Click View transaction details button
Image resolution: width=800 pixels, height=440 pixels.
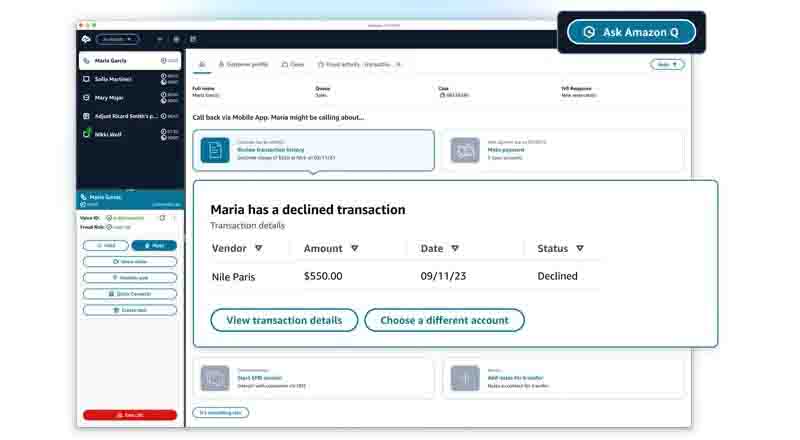(284, 320)
